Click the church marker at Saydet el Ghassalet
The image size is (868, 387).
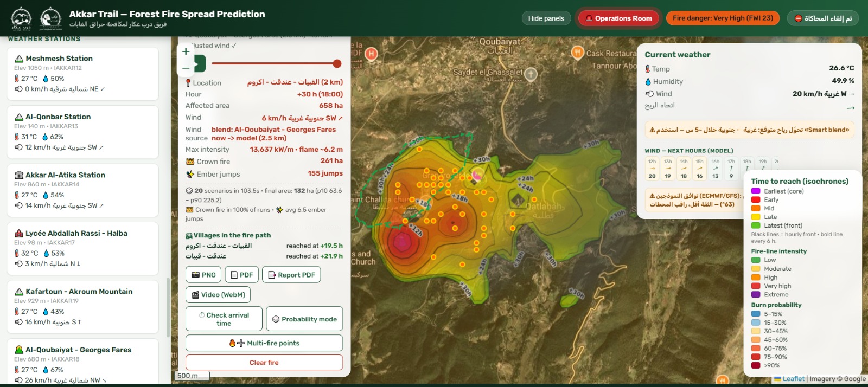pyautogui.click(x=531, y=74)
